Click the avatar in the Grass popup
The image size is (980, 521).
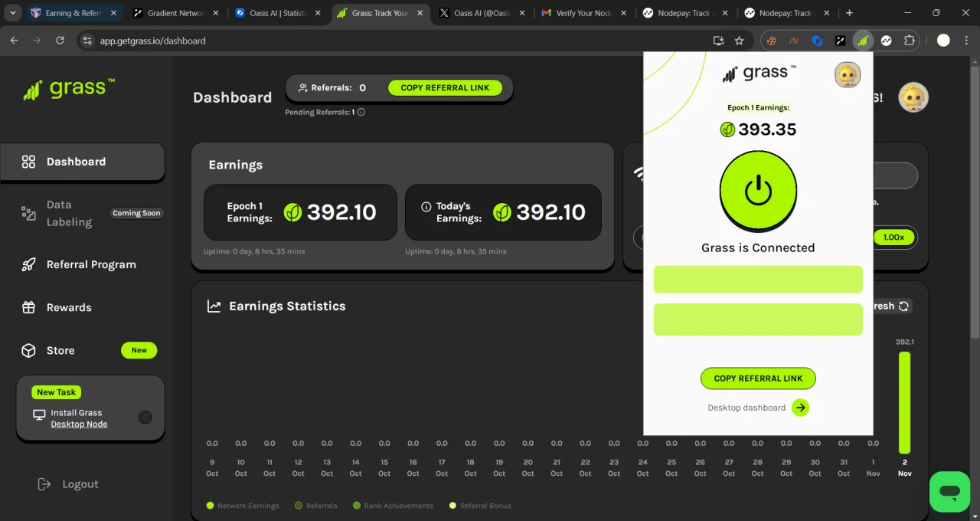(848, 74)
